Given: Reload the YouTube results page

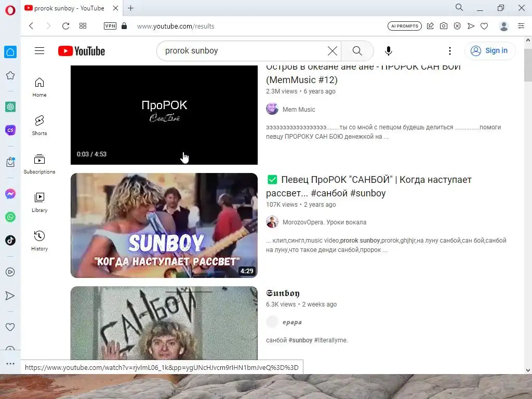Looking at the screenshot, I should tap(66, 26).
